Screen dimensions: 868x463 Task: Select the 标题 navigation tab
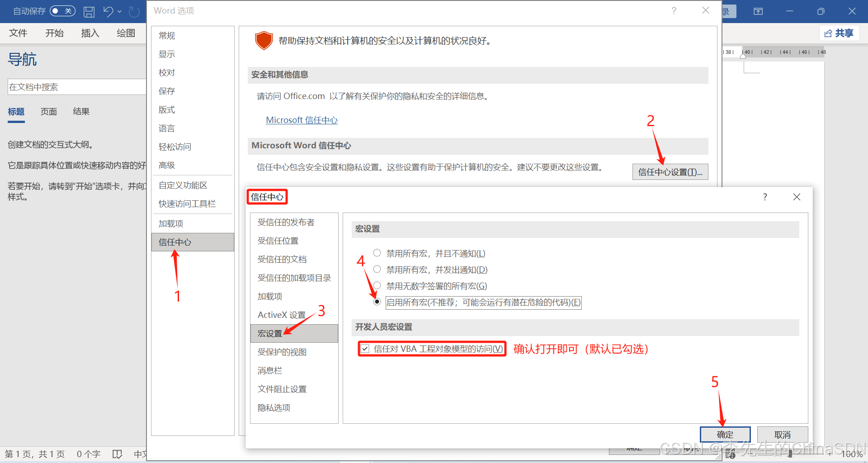click(16, 112)
